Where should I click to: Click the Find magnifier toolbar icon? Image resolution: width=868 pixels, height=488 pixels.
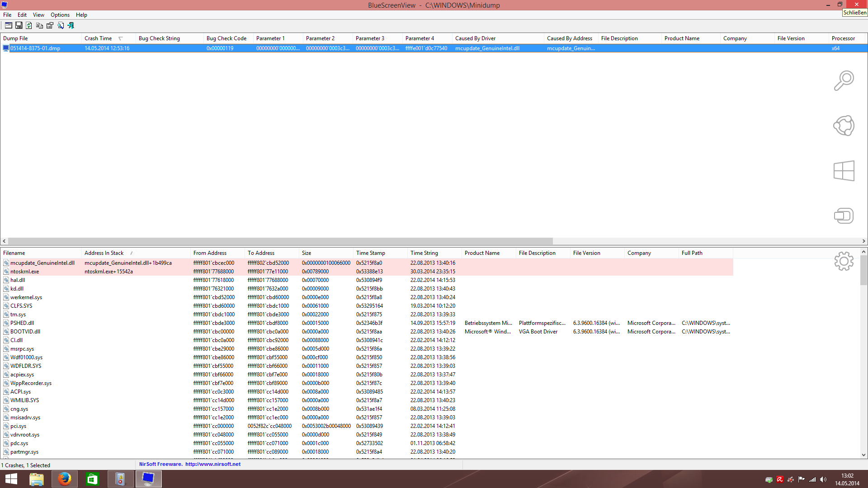coord(61,26)
